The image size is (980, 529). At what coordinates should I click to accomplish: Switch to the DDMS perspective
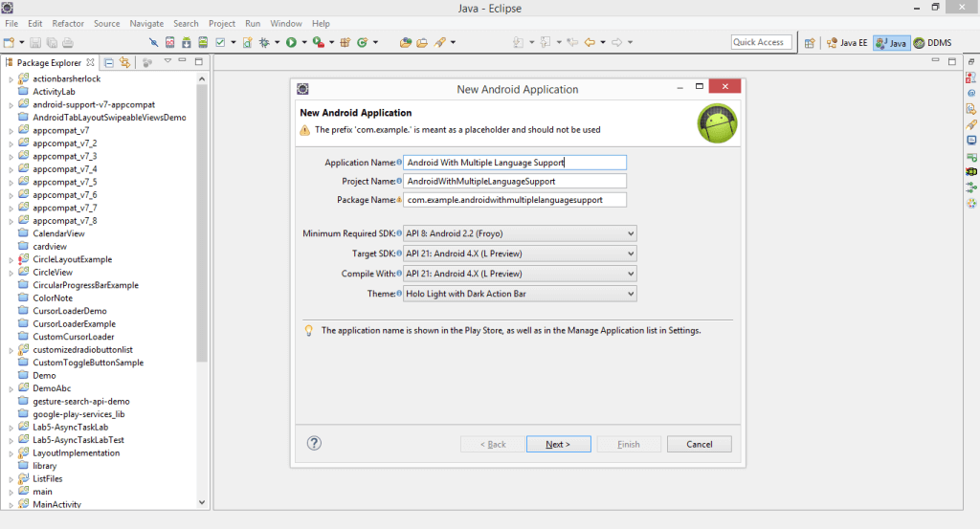[x=933, y=43]
